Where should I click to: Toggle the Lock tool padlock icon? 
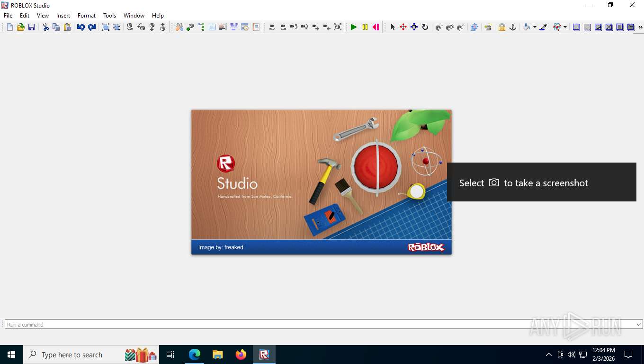point(502,27)
